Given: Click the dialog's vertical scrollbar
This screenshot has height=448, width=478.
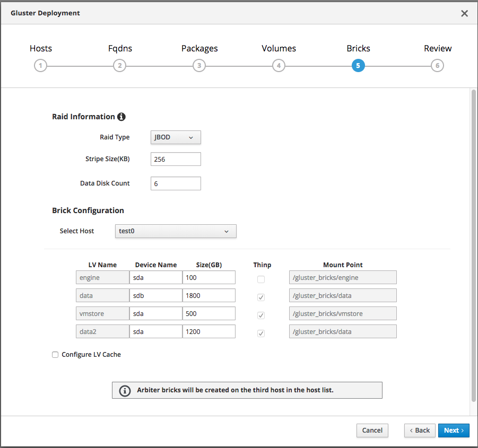Looking at the screenshot, I should click(473, 244).
